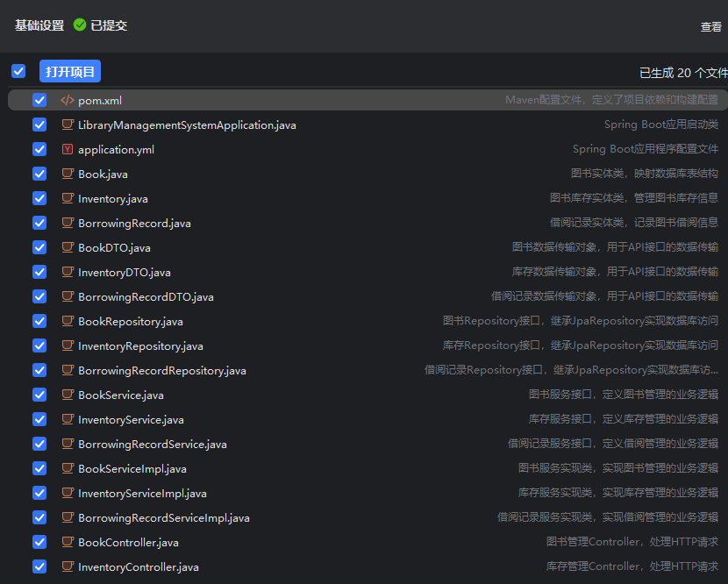This screenshot has height=584, width=728.
Task: Click the Java icon beside BorrowingRecordDTO.java
Action: [x=68, y=296]
